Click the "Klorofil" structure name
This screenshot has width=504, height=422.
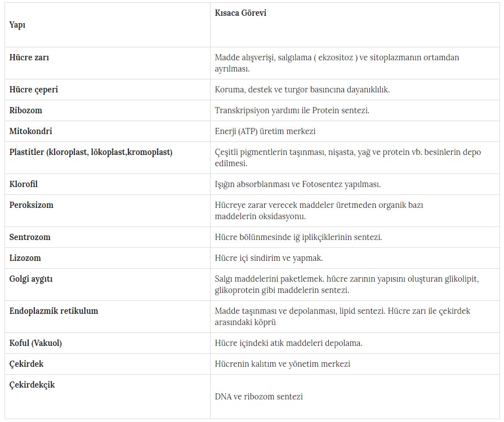click(24, 184)
